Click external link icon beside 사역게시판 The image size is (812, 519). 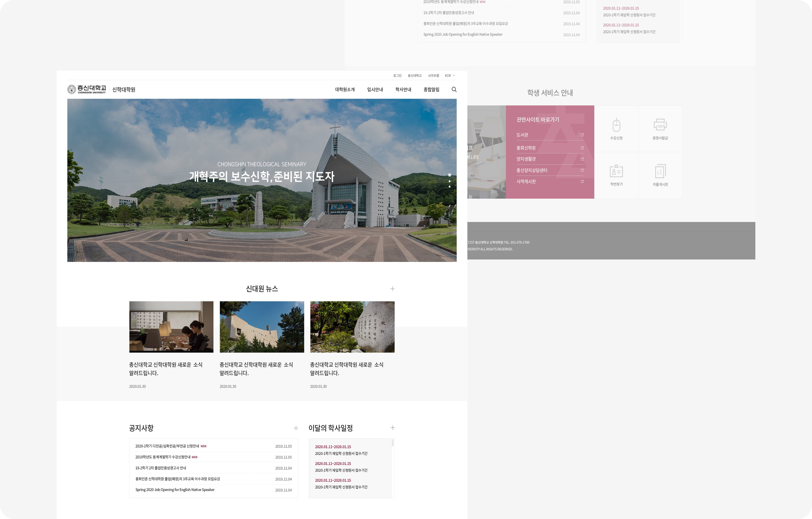[582, 181]
